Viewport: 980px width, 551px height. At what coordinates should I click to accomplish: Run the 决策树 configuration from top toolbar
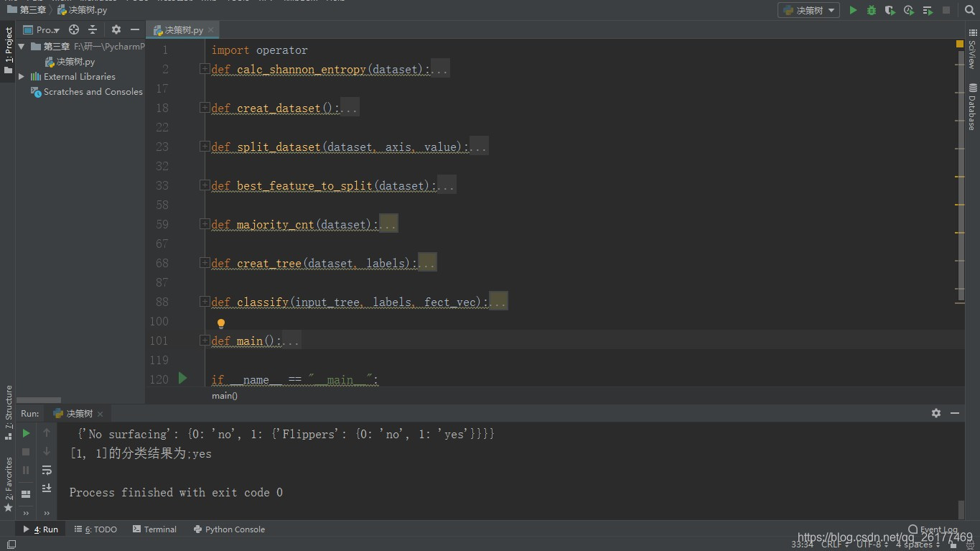coord(853,10)
